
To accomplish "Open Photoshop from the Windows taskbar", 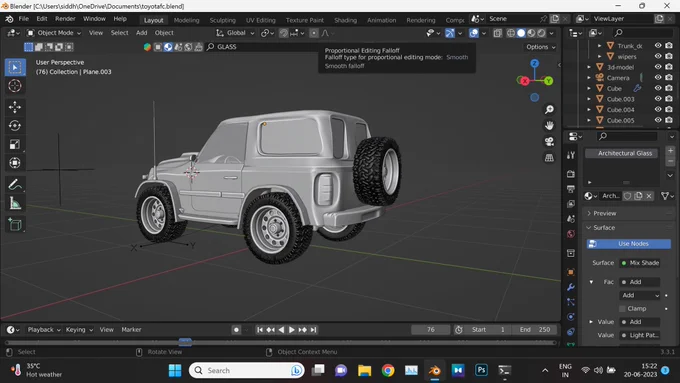I will coord(481,370).
